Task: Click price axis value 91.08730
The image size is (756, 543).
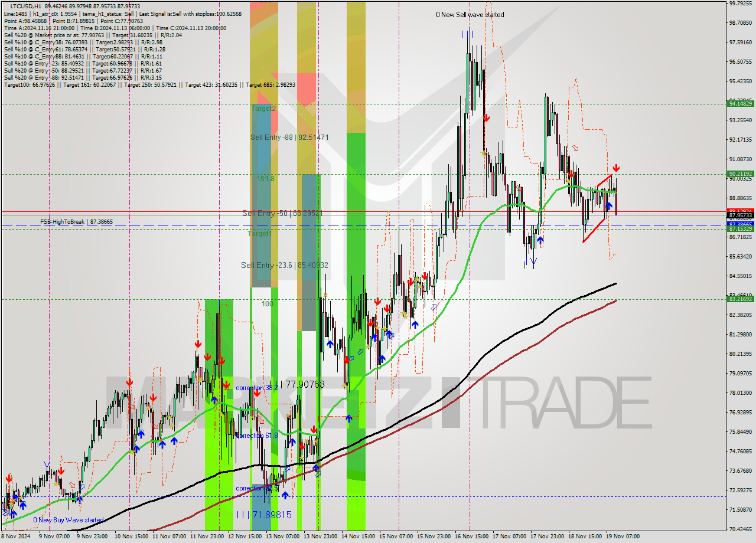Action: click(x=741, y=159)
